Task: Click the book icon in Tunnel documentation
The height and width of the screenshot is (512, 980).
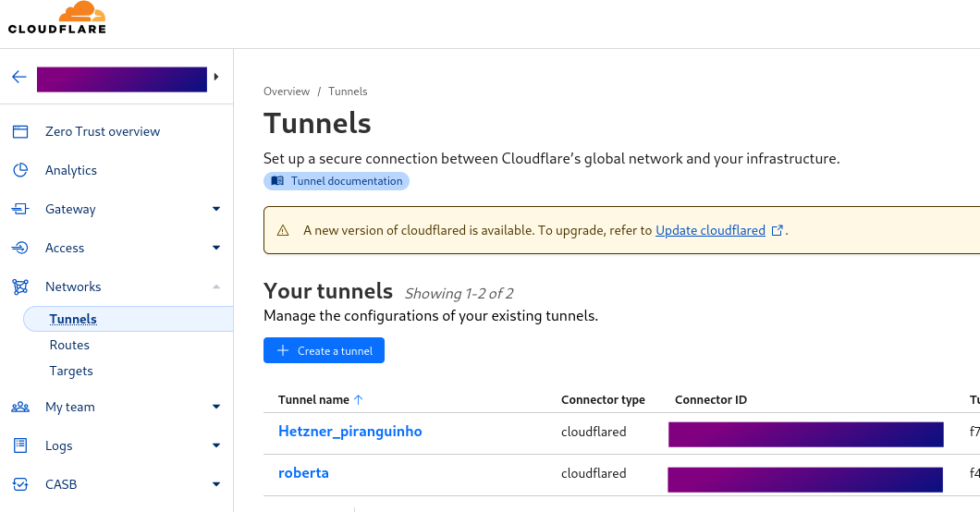Action: 277,181
